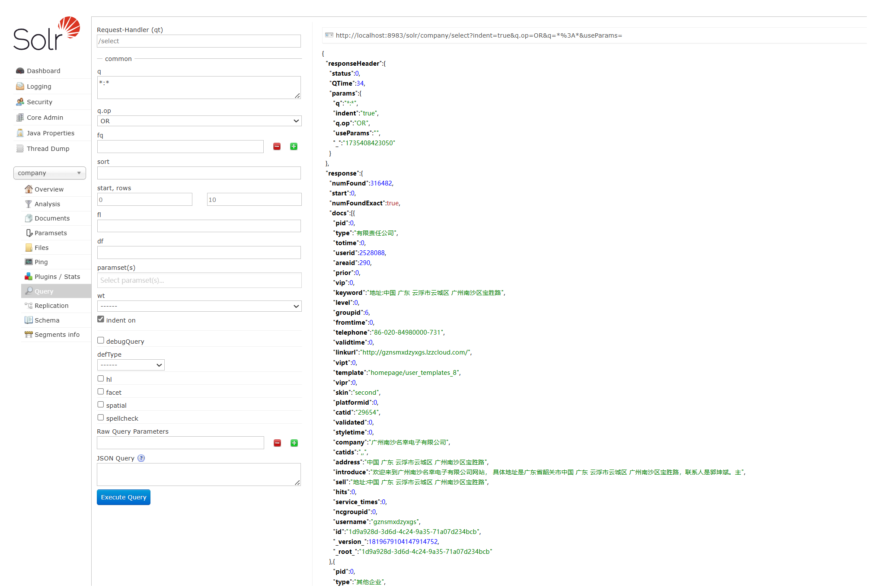Go to the Replication section
Image resolution: width=869 pixels, height=588 pixels.
[x=51, y=306]
